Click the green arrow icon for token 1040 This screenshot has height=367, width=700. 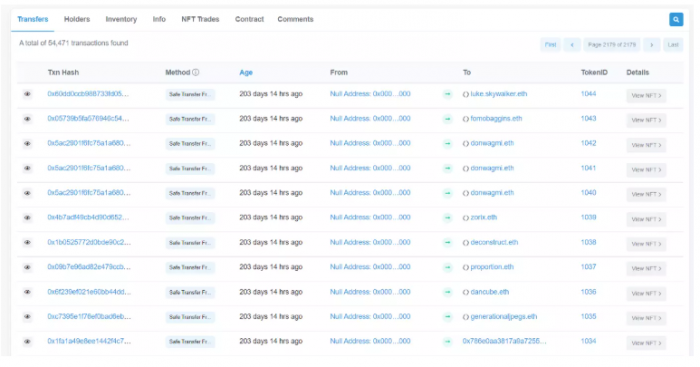click(x=447, y=193)
